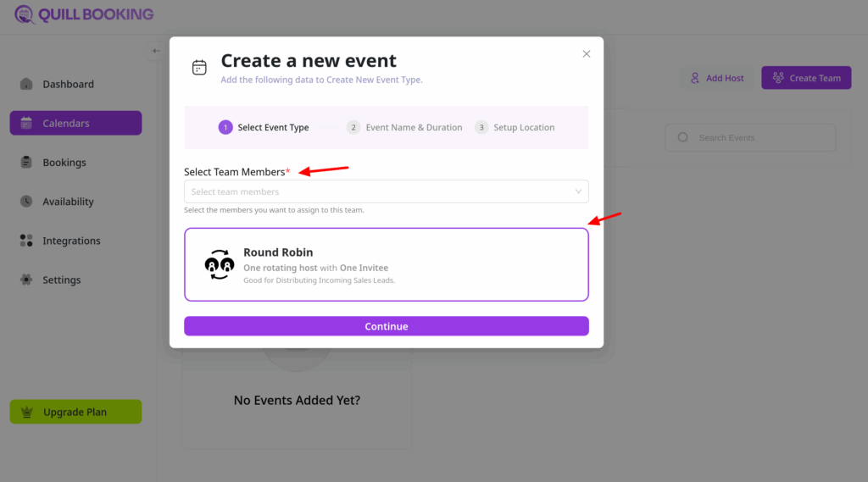868x482 pixels.
Task: Expand the Select team members dropdown arrow
Action: [578, 191]
